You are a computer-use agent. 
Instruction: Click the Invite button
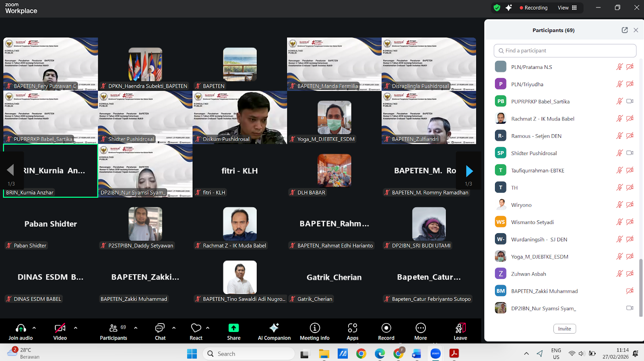[x=564, y=329]
